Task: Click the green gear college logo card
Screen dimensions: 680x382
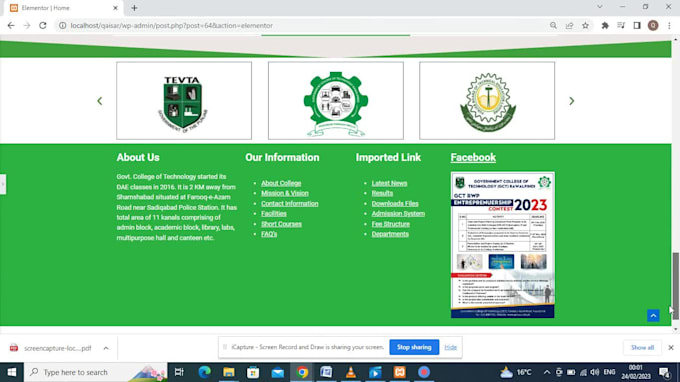Action: click(x=336, y=101)
